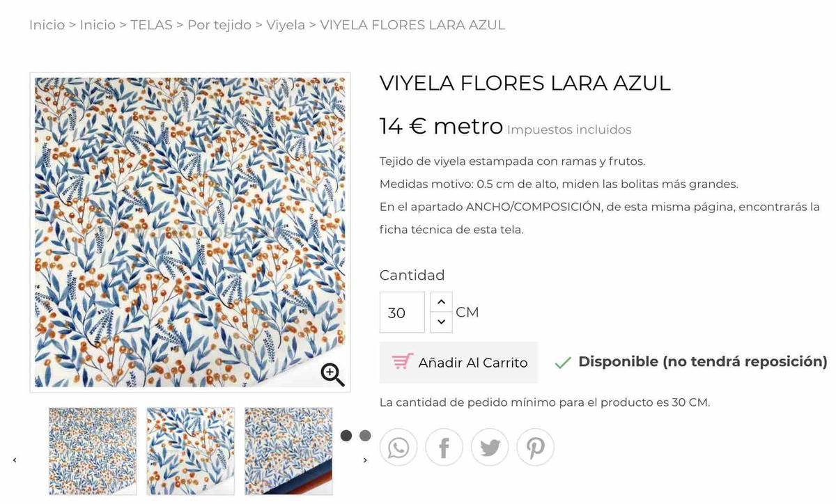Select the first fabric thumbnail
The width and height of the screenshot is (836, 504).
click(93, 451)
